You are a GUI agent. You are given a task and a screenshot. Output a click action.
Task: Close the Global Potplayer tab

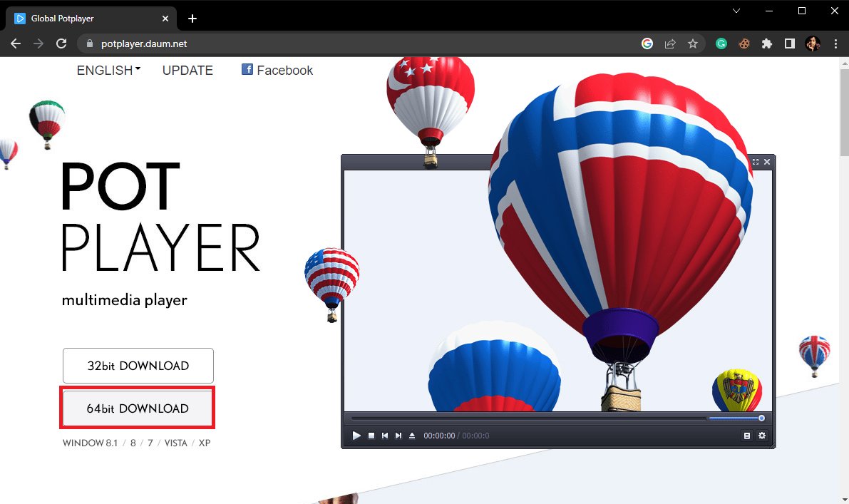coord(165,19)
